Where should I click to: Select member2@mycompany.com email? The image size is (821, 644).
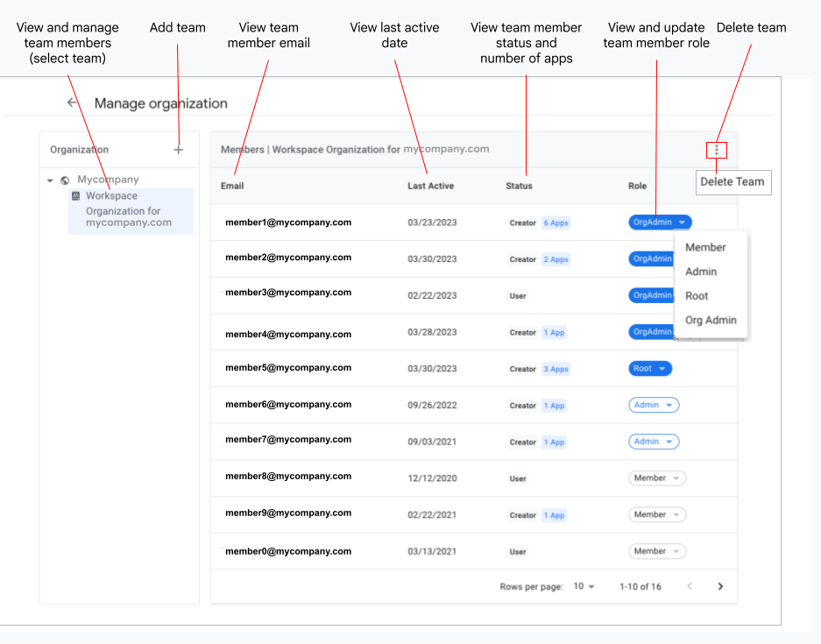click(x=288, y=258)
